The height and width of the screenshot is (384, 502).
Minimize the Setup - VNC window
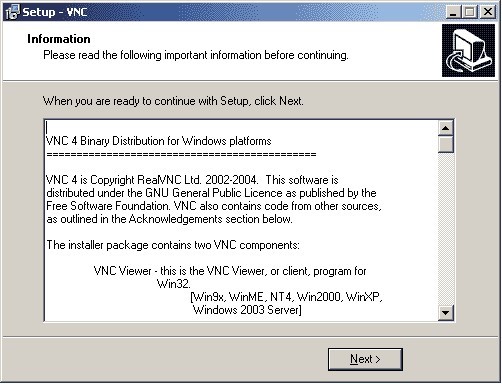pos(453,12)
